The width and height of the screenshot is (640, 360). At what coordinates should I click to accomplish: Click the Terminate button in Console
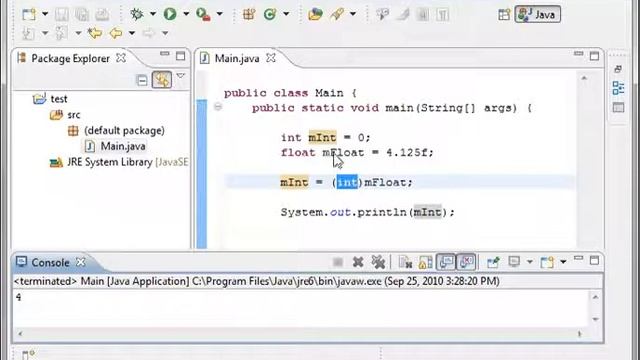pyautogui.click(x=338, y=262)
